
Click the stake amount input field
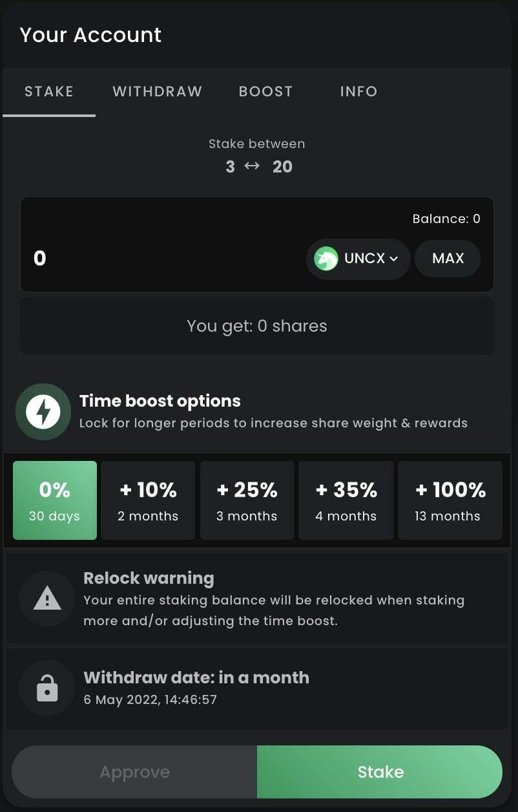click(x=161, y=259)
